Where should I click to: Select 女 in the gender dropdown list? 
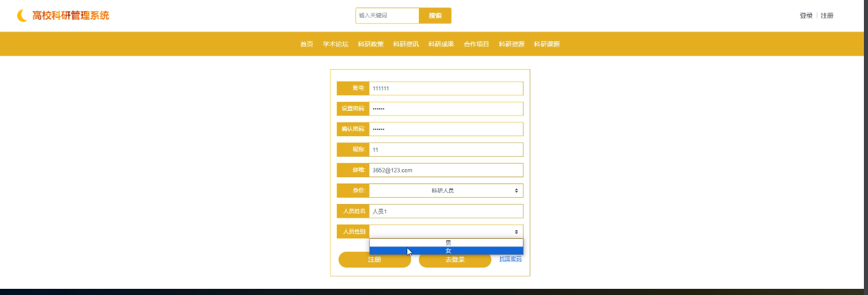(446, 251)
